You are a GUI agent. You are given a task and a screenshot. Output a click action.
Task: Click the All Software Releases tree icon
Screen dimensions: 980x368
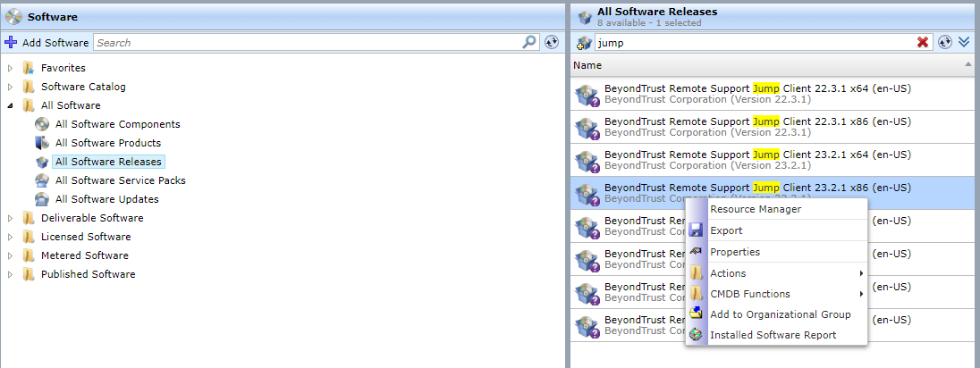point(42,161)
